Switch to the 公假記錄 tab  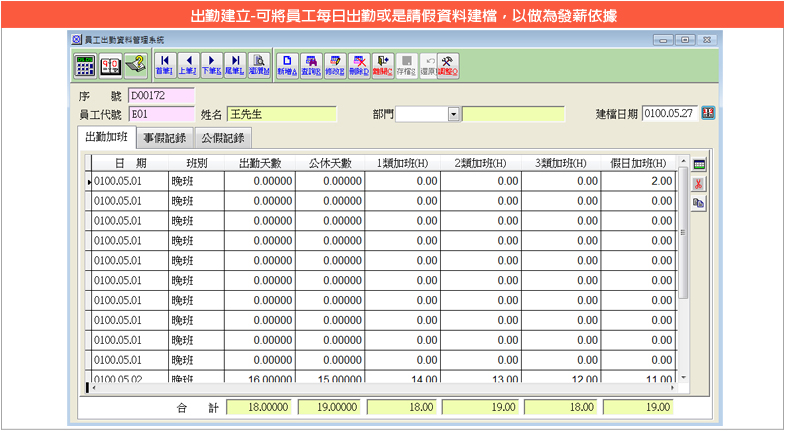221,138
